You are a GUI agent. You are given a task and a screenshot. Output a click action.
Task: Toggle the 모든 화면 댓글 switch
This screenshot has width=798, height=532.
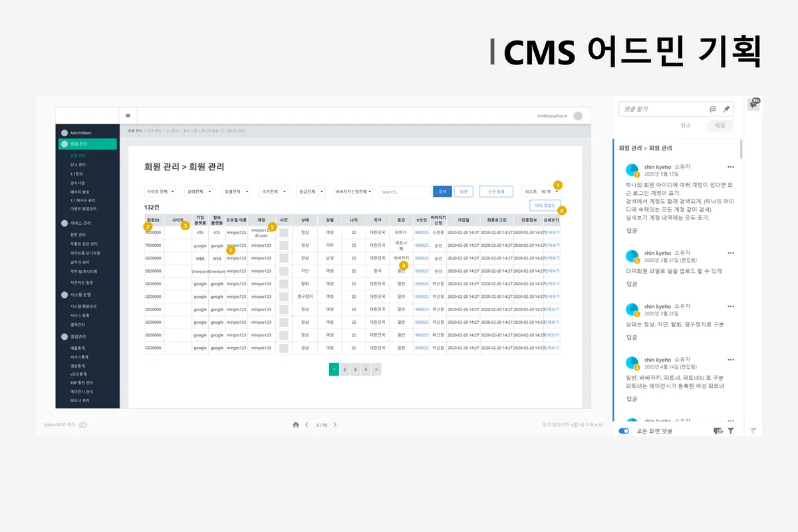[623, 431]
